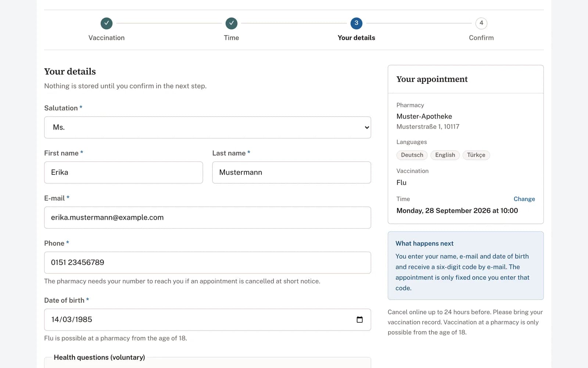This screenshot has width=588, height=368.
Task: Click the completed Vaccination step checkmark
Action: coord(107,23)
